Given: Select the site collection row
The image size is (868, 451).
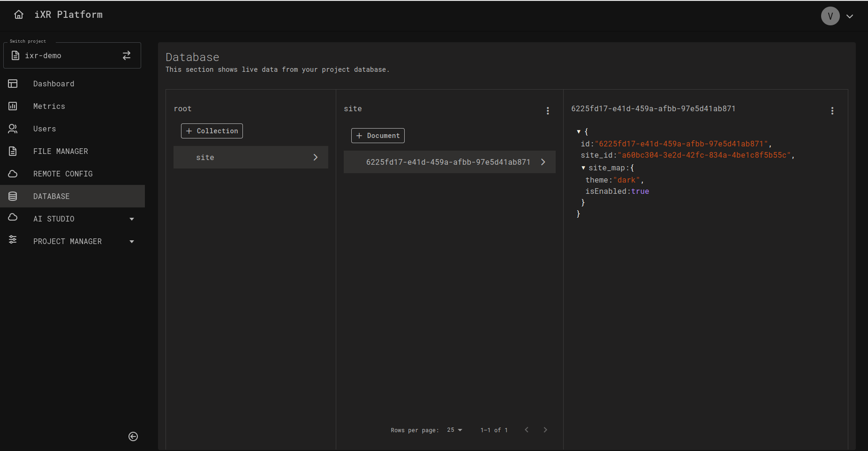Looking at the screenshot, I should [x=250, y=157].
